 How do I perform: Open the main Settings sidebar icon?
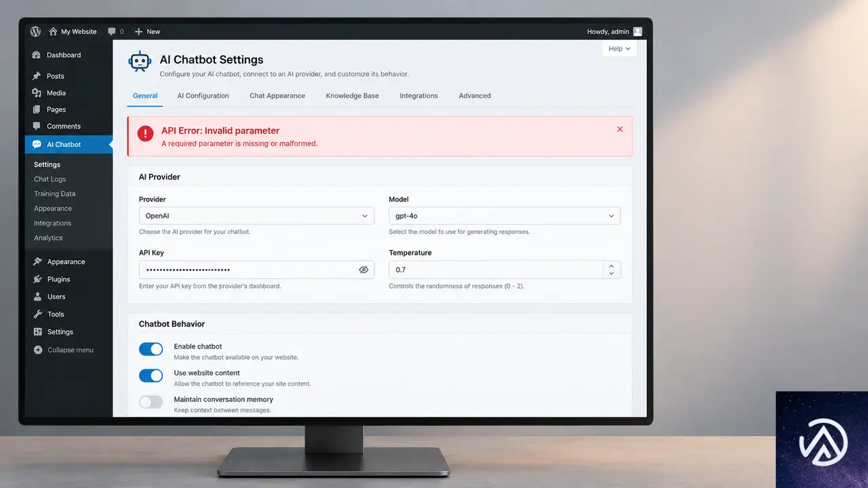(x=37, y=332)
